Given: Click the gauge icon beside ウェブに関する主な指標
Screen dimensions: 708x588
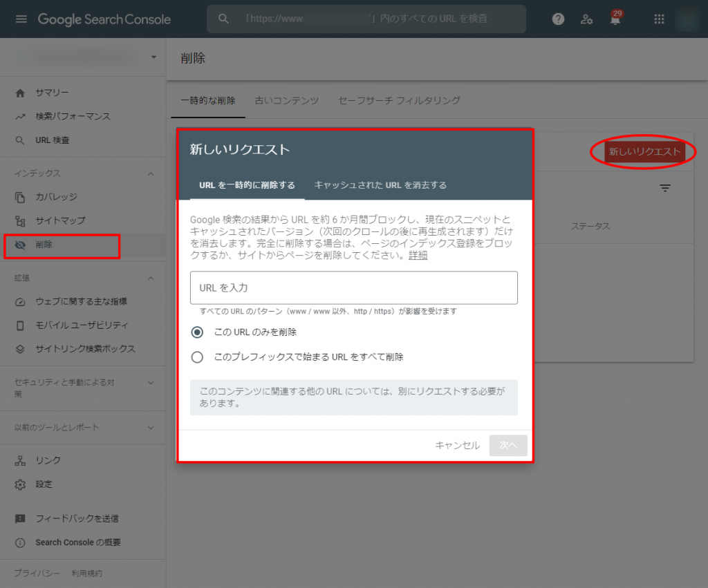Looking at the screenshot, I should tap(20, 302).
